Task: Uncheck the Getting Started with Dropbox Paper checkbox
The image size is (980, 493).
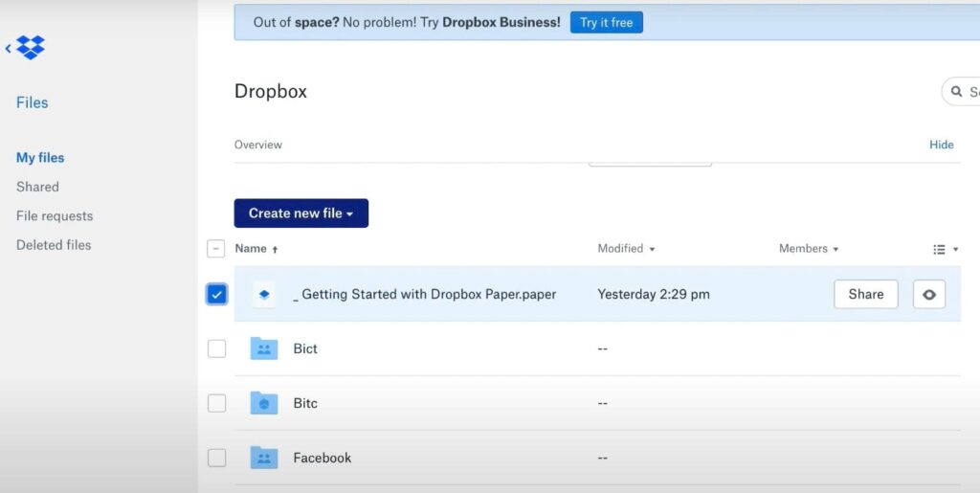Action: click(217, 294)
